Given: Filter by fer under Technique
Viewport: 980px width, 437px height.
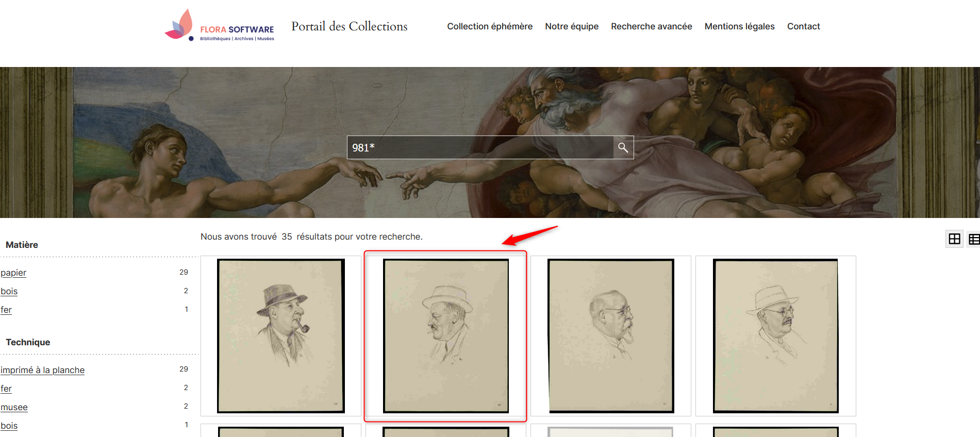Looking at the screenshot, I should pyautogui.click(x=6, y=389).
